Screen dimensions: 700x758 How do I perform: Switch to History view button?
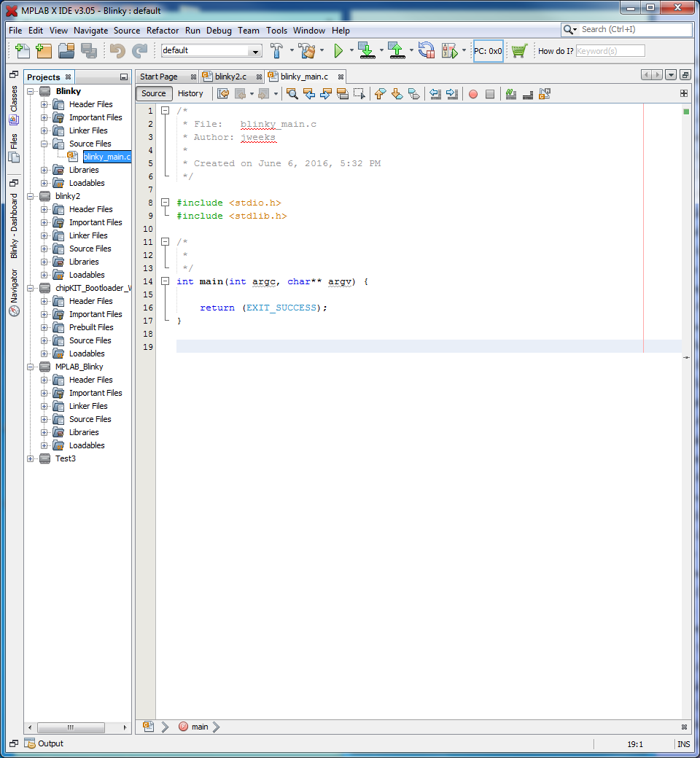point(190,94)
